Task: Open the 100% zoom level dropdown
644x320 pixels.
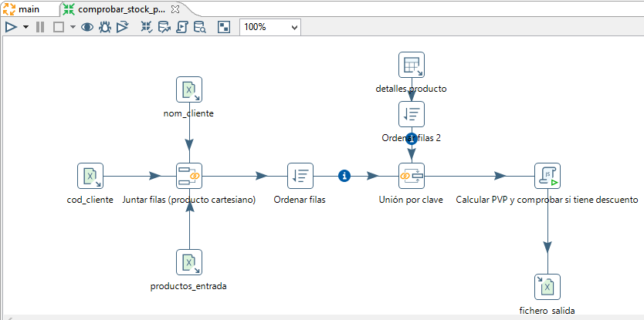Action: pyautogui.click(x=270, y=28)
